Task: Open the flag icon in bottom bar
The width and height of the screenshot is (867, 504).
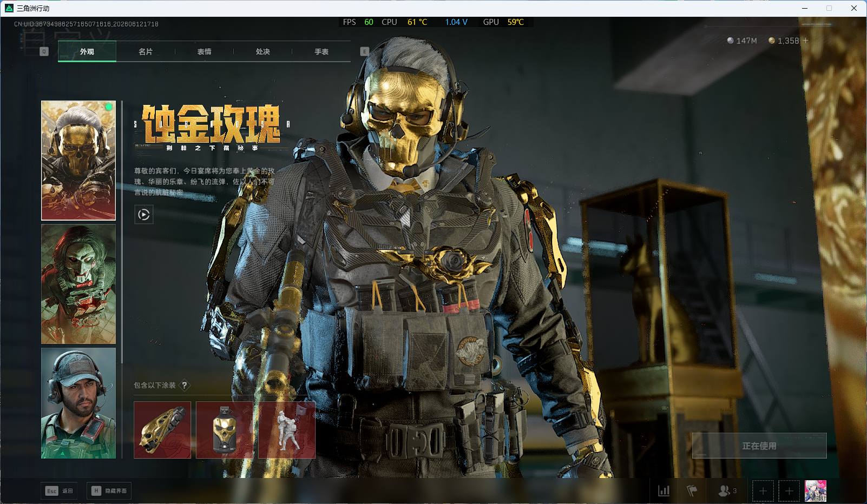Action: [692, 490]
